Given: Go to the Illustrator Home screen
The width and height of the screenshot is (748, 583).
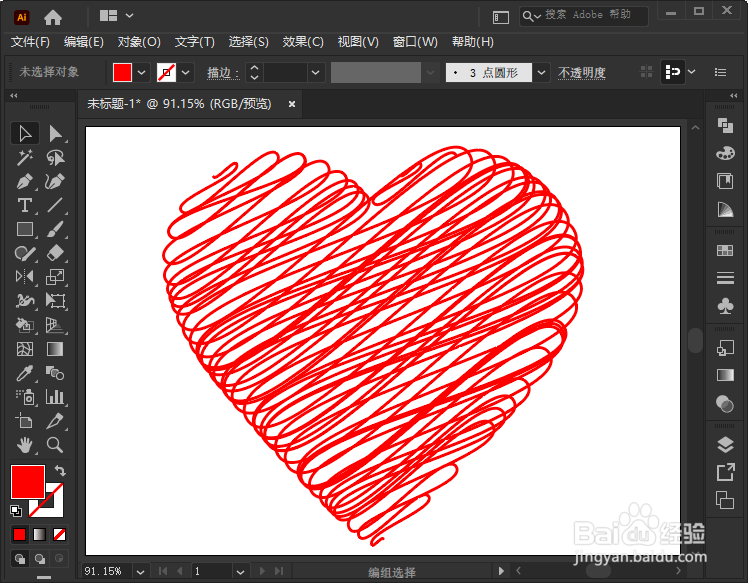Looking at the screenshot, I should [x=53, y=18].
